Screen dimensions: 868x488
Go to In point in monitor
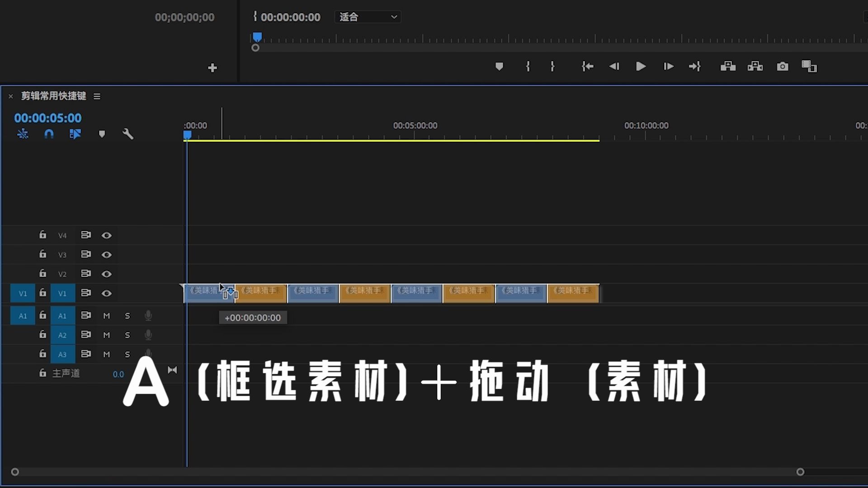click(587, 66)
